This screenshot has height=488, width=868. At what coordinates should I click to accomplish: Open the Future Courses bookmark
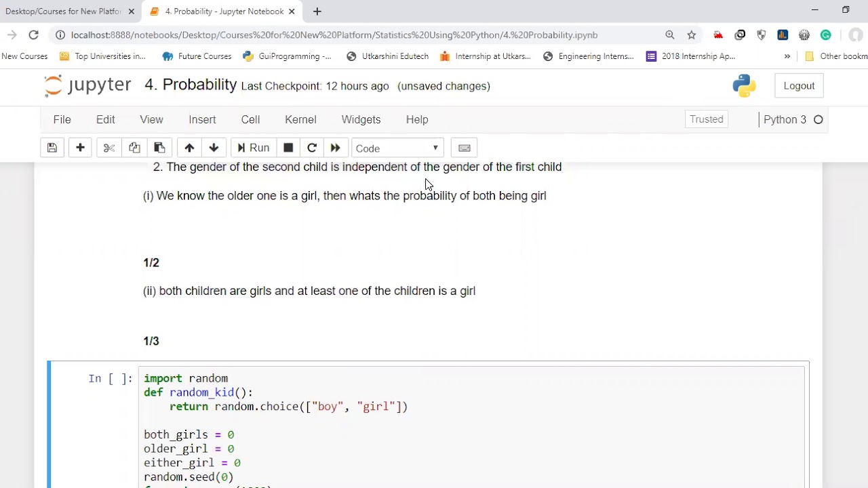click(197, 56)
